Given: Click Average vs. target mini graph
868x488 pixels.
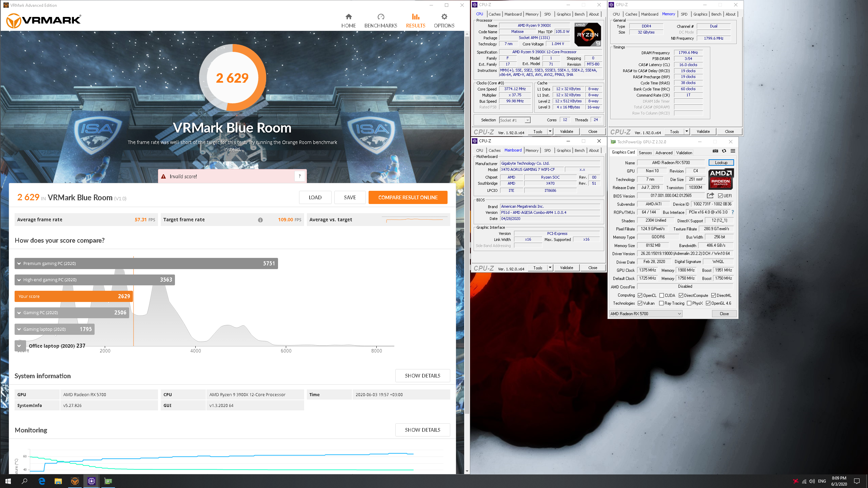Looking at the screenshot, I should [414, 220].
